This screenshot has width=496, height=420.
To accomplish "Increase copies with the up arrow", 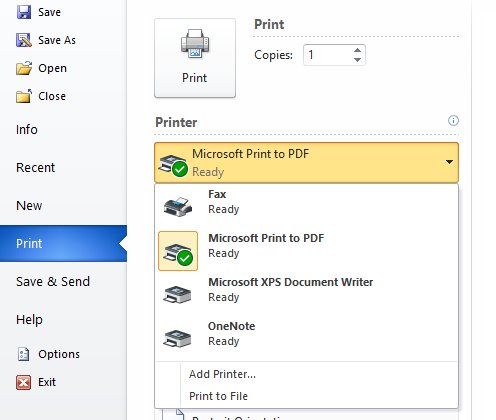I will 357,50.
